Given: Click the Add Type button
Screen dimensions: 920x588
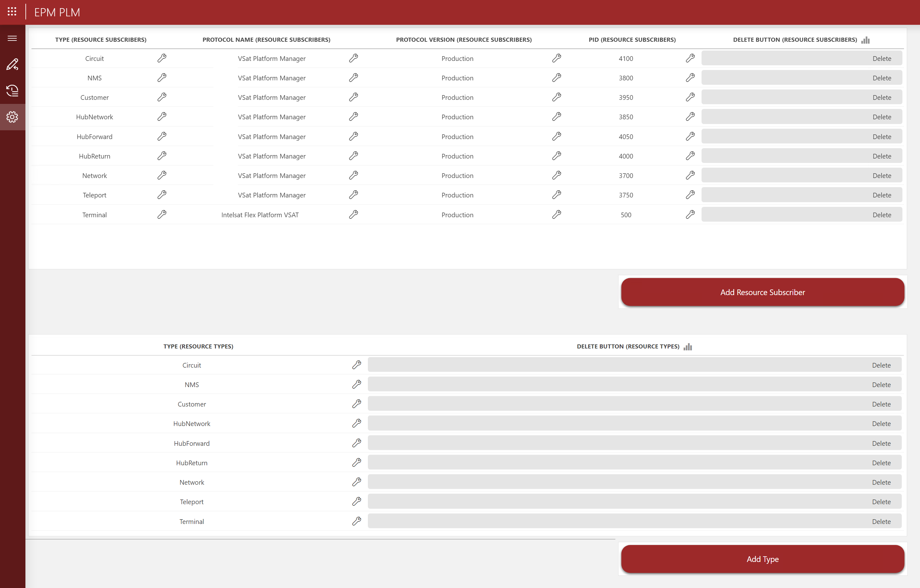Looking at the screenshot, I should pos(763,559).
